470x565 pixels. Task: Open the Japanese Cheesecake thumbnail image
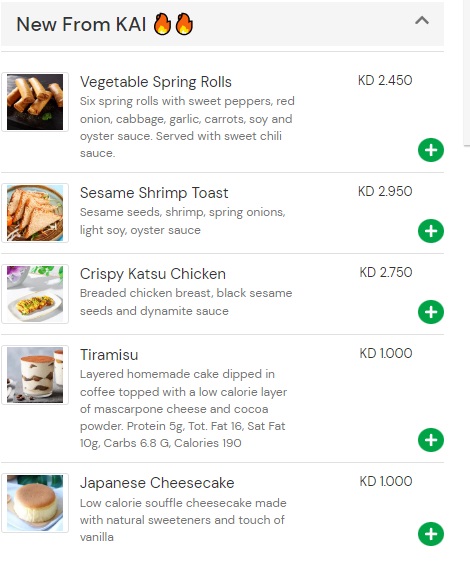(35, 503)
